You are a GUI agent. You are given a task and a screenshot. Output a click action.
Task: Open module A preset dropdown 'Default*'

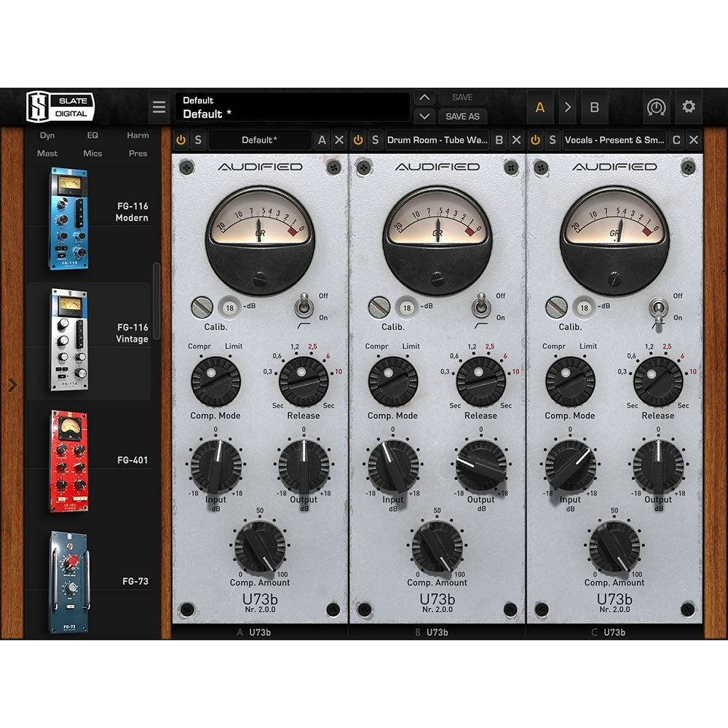(260, 140)
